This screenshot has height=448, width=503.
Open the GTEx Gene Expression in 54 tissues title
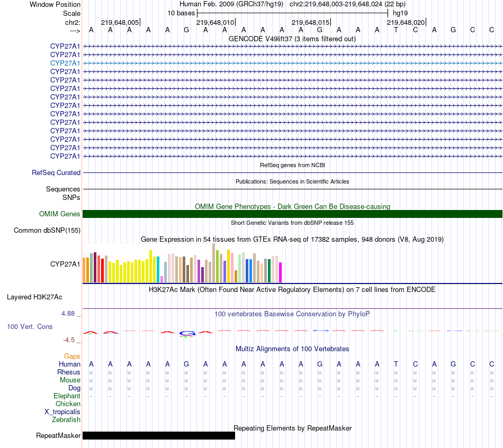click(x=292, y=240)
